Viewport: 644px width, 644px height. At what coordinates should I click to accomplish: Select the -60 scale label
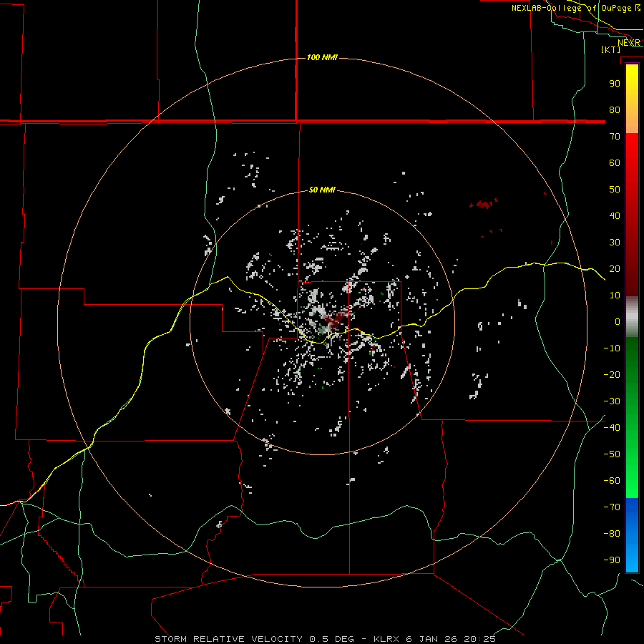[612, 481]
